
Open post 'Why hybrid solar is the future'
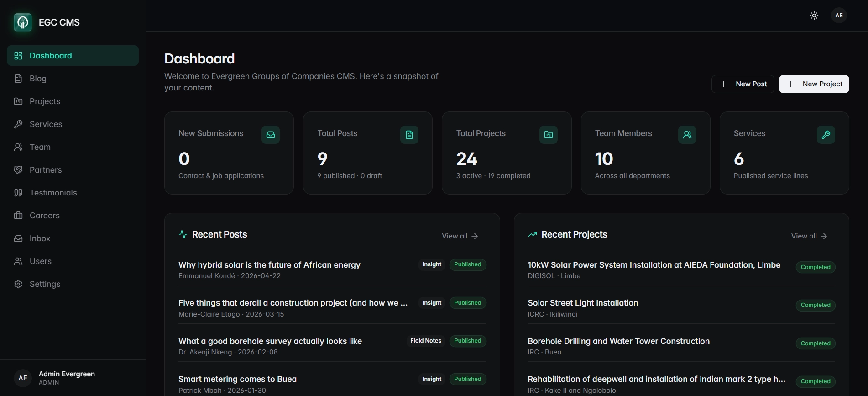pyautogui.click(x=269, y=265)
